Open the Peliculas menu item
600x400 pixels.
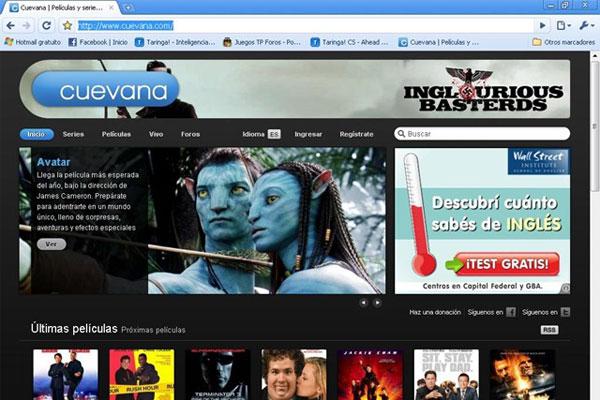pos(116,134)
